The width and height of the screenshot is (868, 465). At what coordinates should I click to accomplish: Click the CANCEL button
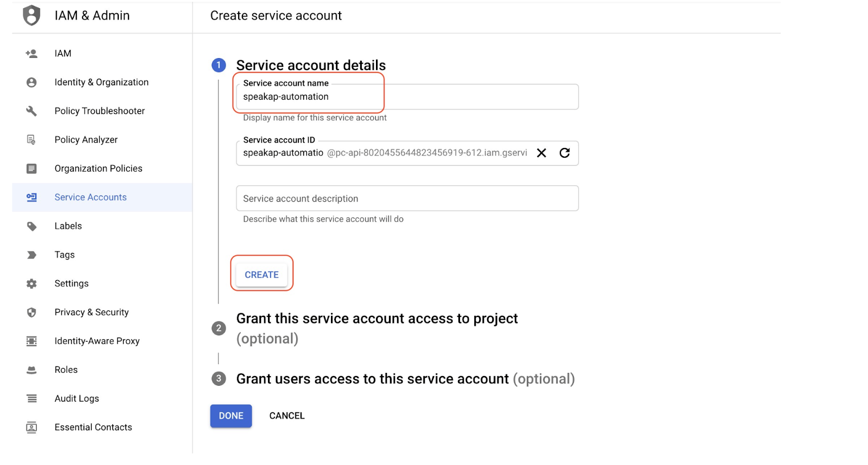tap(287, 416)
